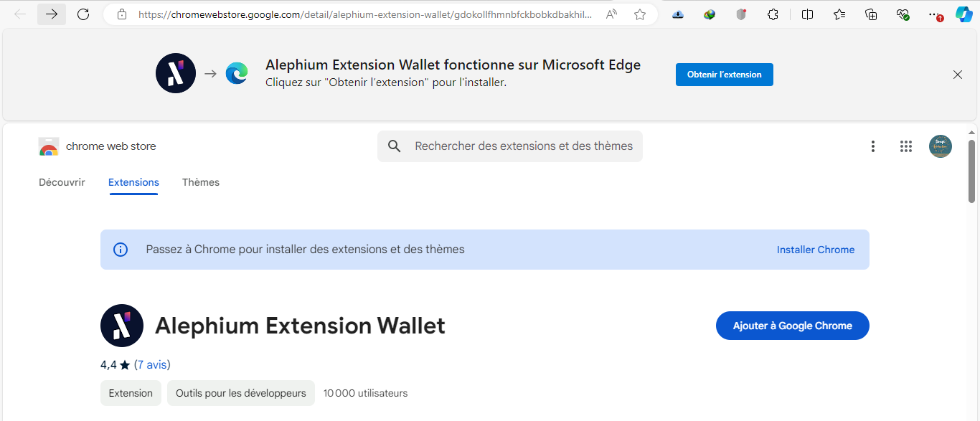
Task: Click the search magnifier icon
Action: (394, 146)
